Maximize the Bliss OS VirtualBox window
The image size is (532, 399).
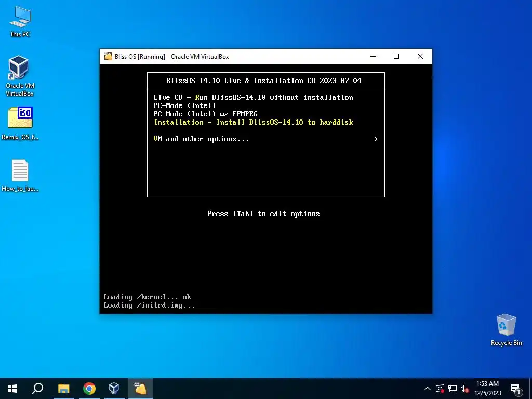coord(396,56)
